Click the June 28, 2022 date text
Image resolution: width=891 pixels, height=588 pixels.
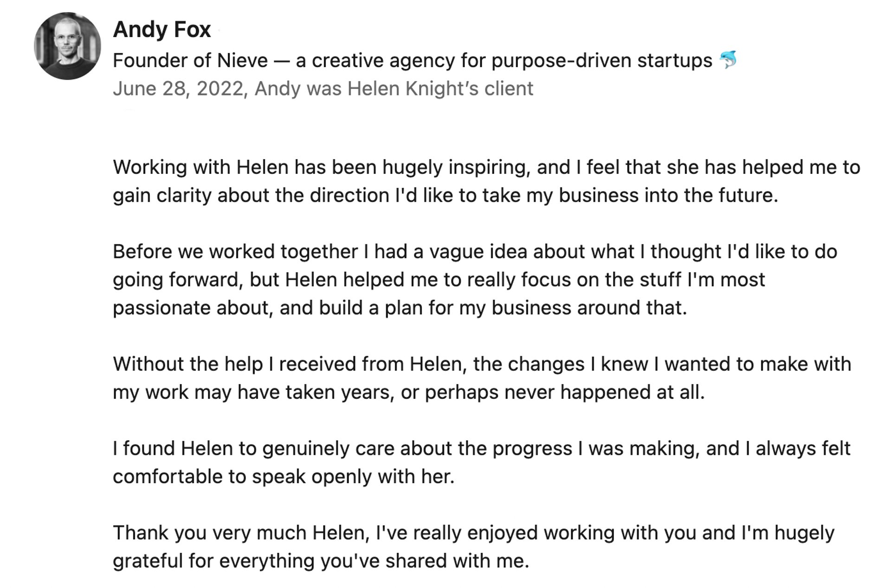[178, 89]
